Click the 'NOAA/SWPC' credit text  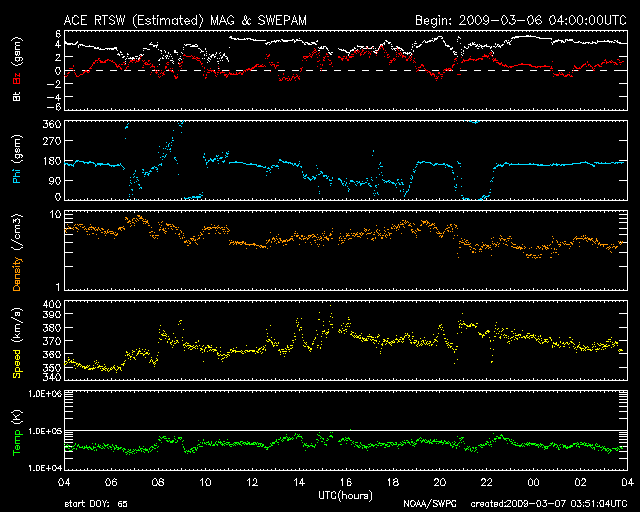point(429,504)
